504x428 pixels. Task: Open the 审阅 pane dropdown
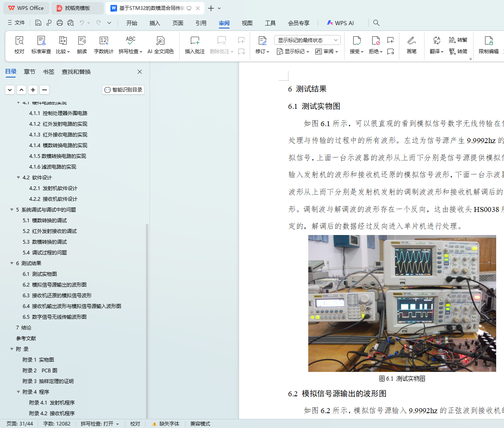coord(326,52)
